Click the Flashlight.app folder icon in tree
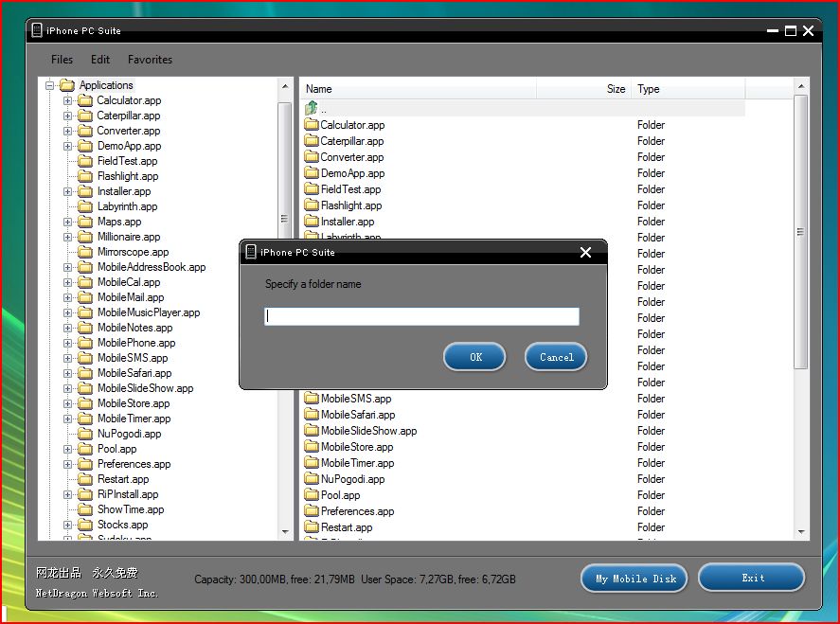 click(85, 176)
